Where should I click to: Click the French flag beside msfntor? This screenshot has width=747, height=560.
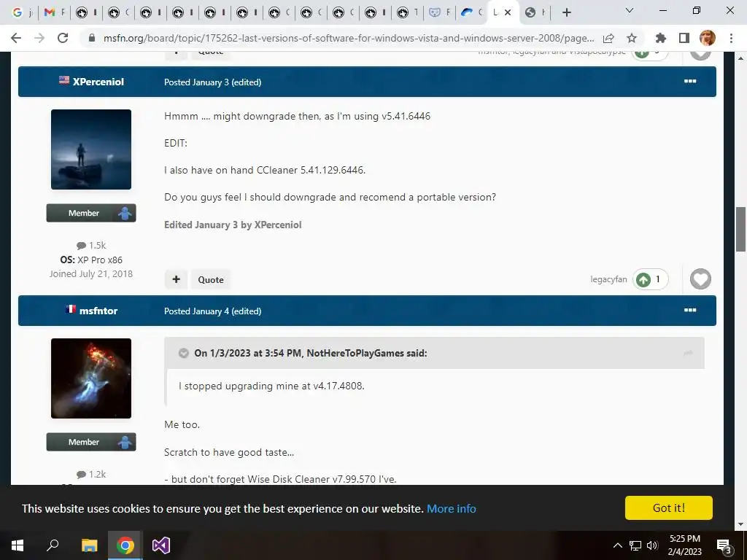(x=71, y=309)
